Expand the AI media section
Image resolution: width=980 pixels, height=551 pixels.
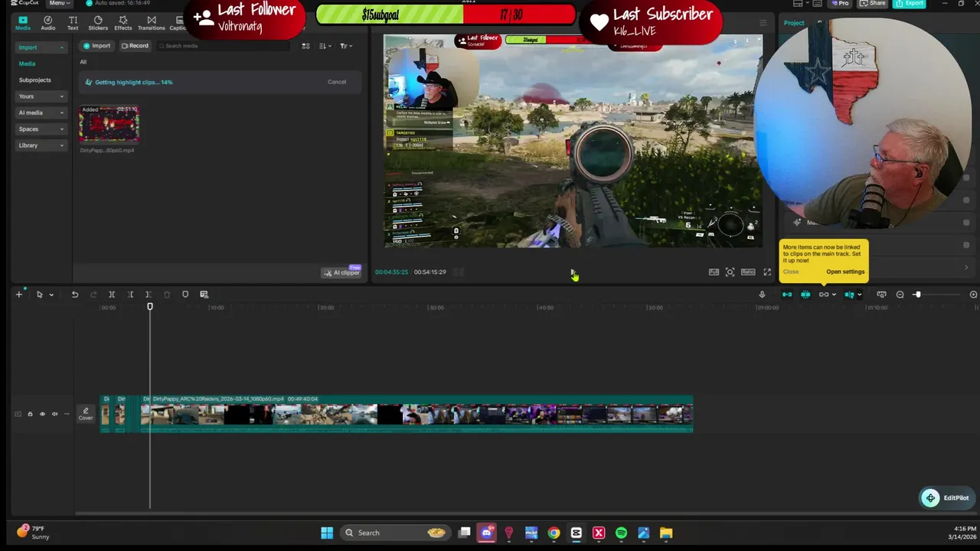coord(41,112)
